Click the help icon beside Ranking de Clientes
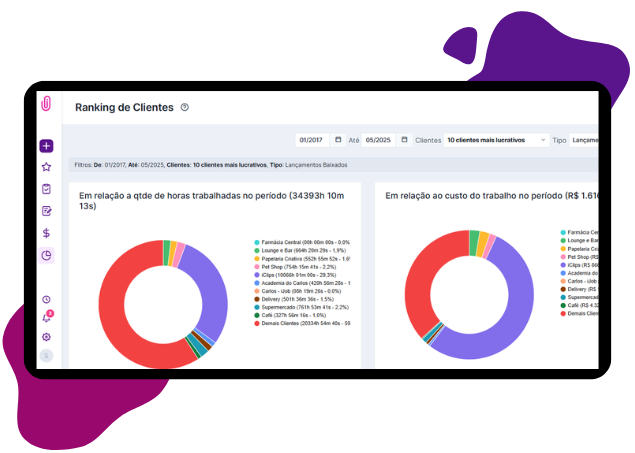Viewport: 635px width, 453px height. (185, 107)
